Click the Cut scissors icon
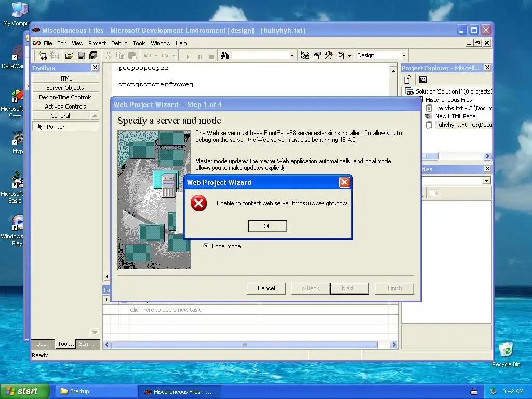 click(108, 56)
